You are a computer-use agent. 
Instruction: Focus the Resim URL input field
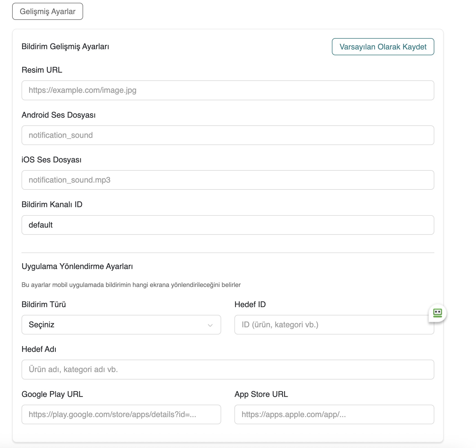tap(228, 90)
